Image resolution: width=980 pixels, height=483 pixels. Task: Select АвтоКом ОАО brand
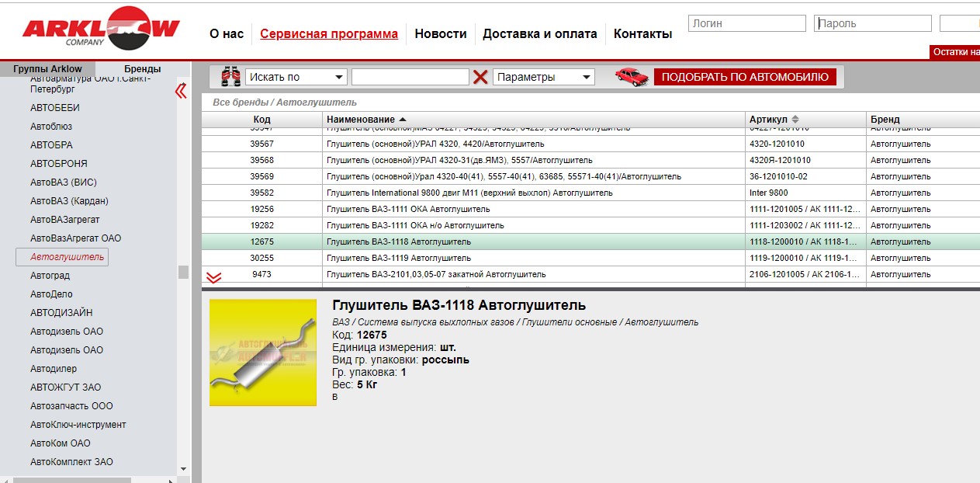(x=61, y=443)
